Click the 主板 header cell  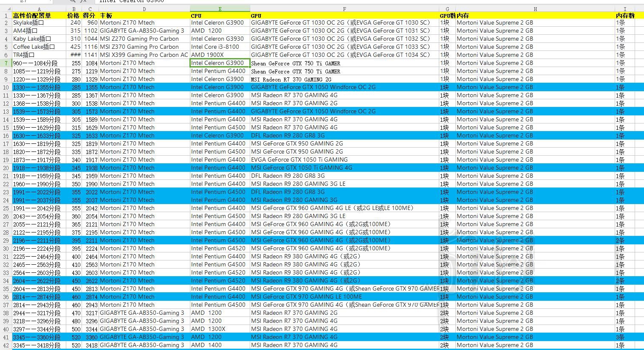point(144,16)
